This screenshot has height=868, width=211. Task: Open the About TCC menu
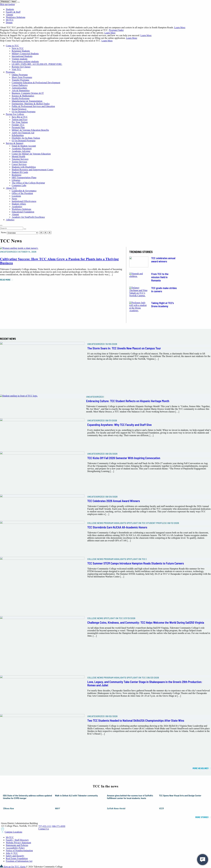11,188
